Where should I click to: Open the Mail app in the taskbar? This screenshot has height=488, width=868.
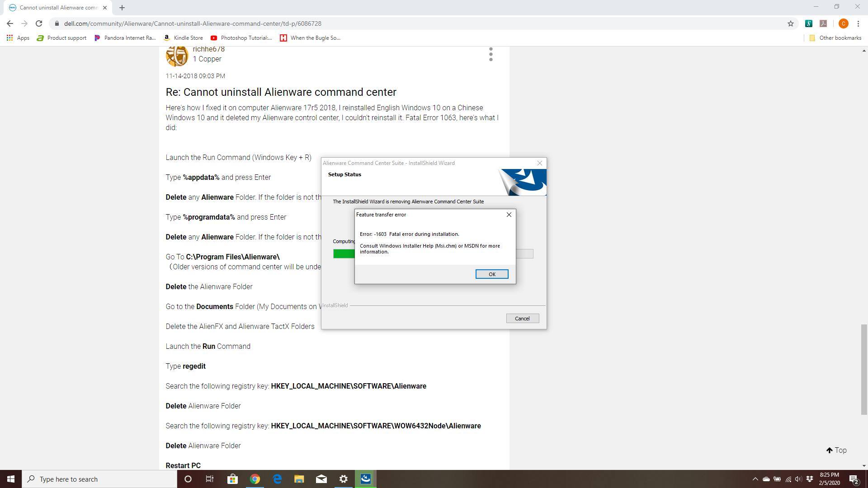[321, 479]
